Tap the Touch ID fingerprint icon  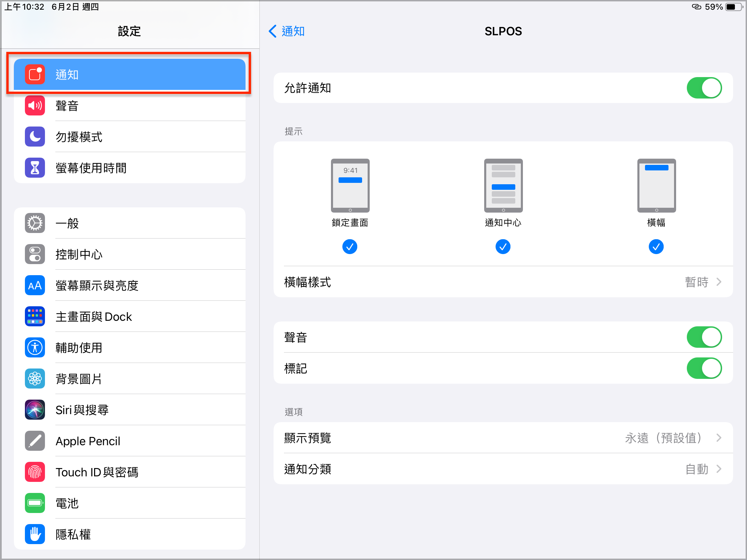coord(35,472)
